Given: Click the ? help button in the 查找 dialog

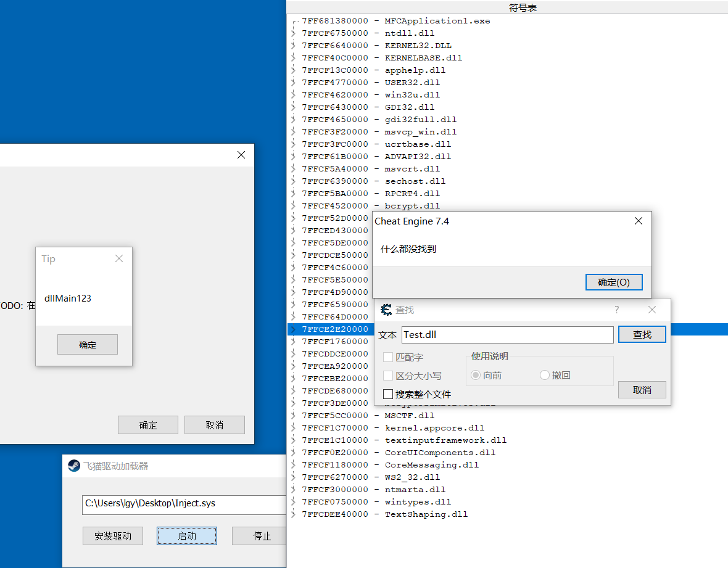Looking at the screenshot, I should (x=616, y=310).
